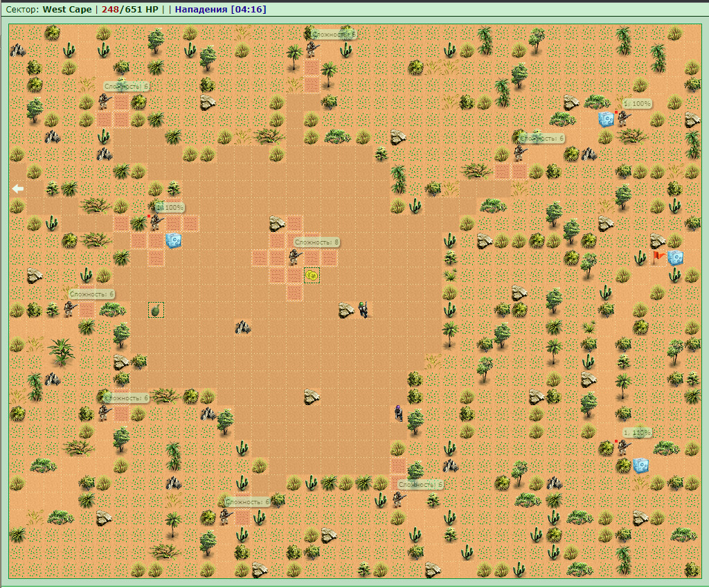
Task: Select the ice cube left of the upper-right 100% soldier
Action: point(606,119)
